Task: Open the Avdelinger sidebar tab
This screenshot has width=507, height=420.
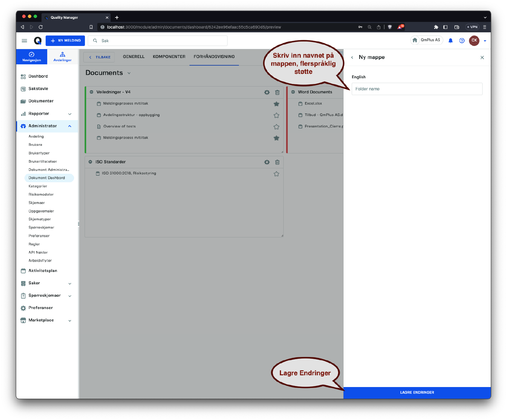Action: click(x=62, y=57)
